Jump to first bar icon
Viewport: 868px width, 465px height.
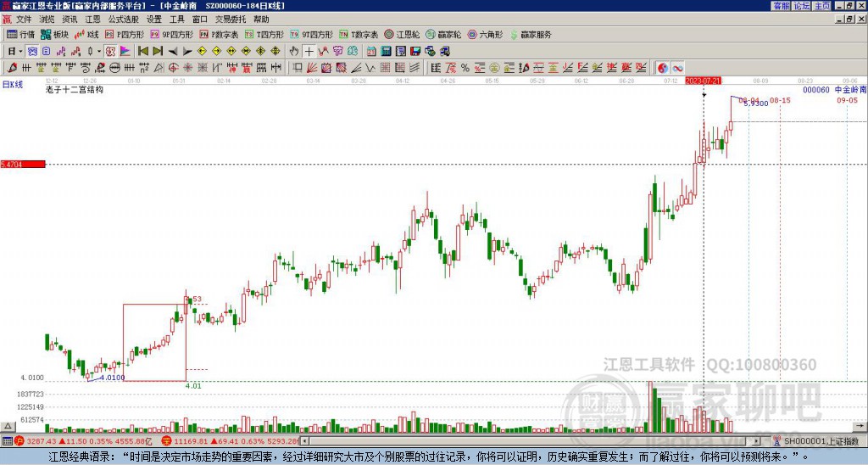point(142,52)
